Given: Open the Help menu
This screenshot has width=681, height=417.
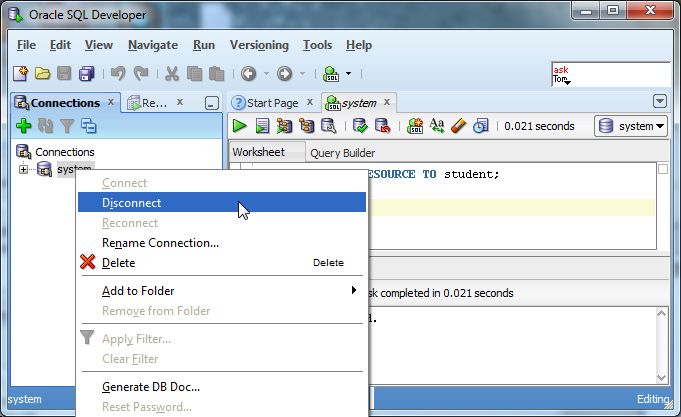Looking at the screenshot, I should point(359,45).
